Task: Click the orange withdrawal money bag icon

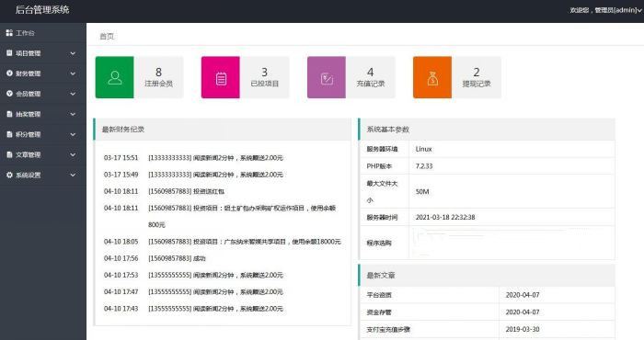Action: pyautogui.click(x=432, y=78)
